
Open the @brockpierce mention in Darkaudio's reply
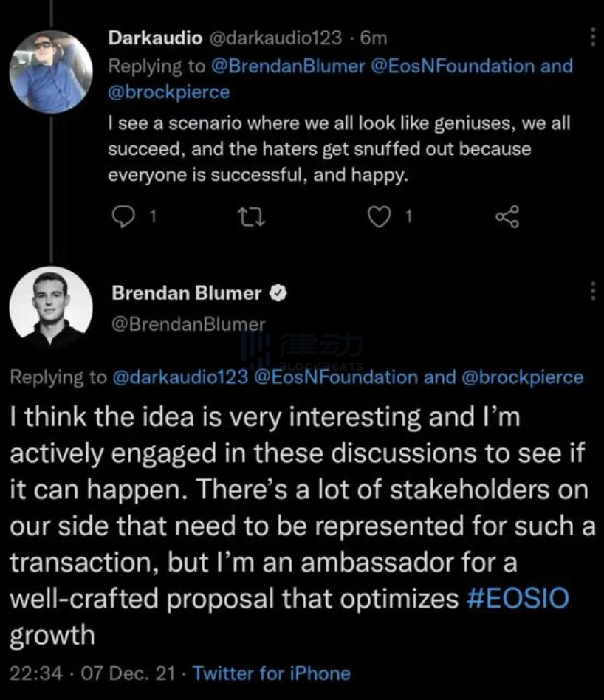[x=169, y=92]
